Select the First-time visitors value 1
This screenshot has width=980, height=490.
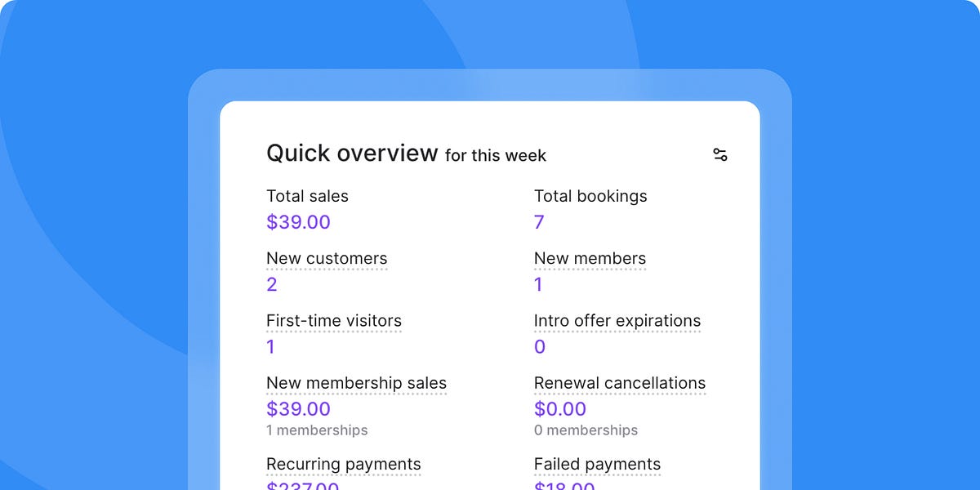click(x=270, y=346)
